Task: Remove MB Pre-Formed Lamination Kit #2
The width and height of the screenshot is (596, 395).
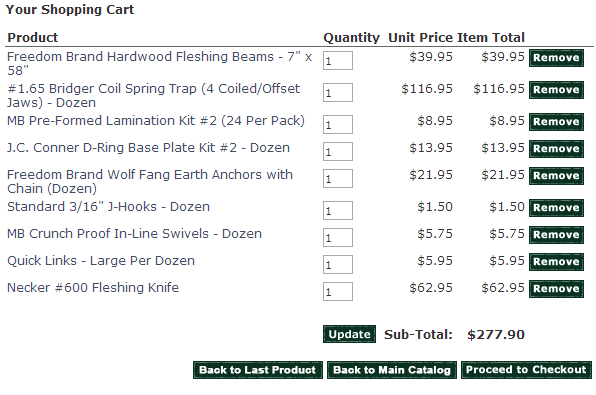Action: click(556, 122)
